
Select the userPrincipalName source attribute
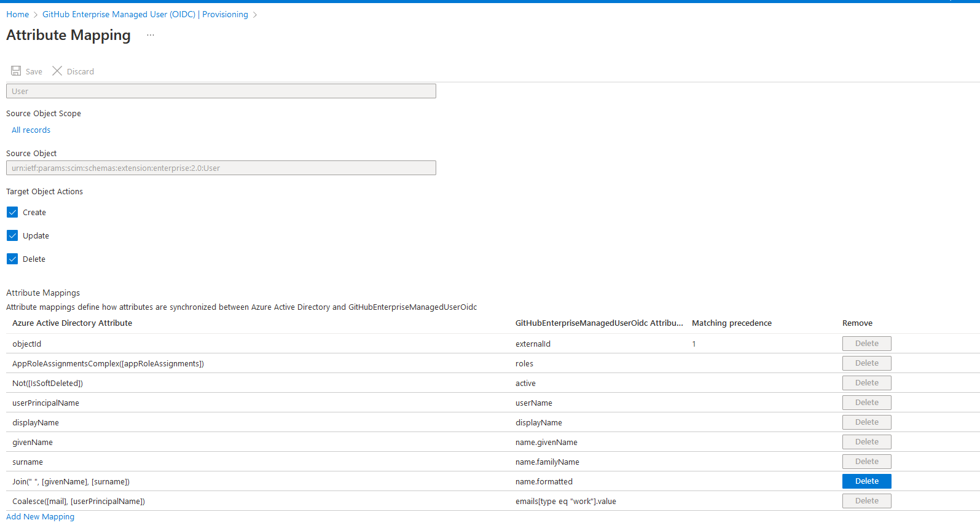[x=46, y=403]
